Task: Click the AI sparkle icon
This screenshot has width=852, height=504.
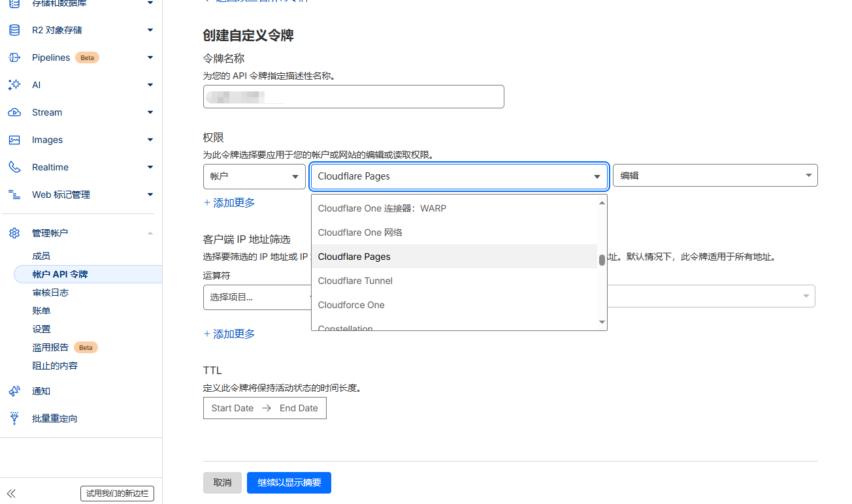Action: pos(14,85)
